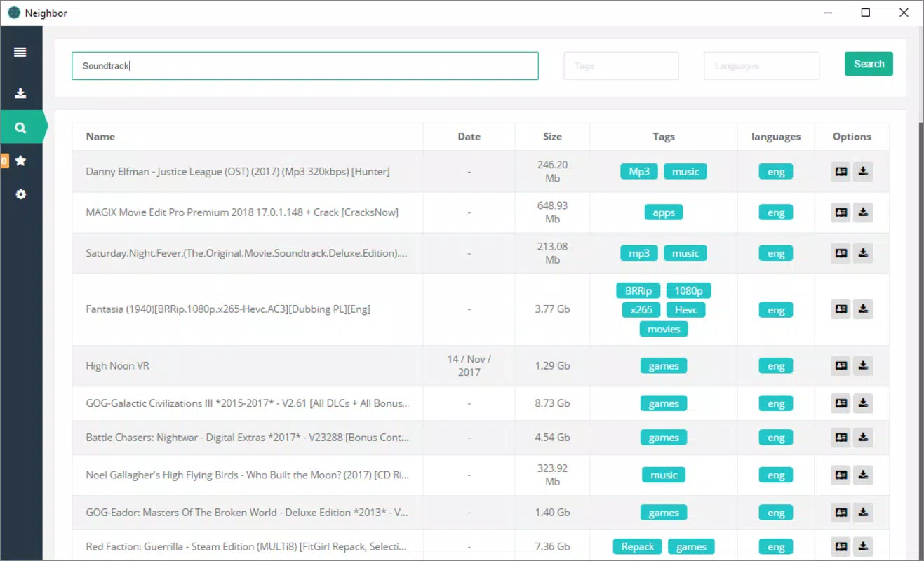The height and width of the screenshot is (561, 924).
Task: View details card for Saturday Night Fever
Action: point(841,253)
